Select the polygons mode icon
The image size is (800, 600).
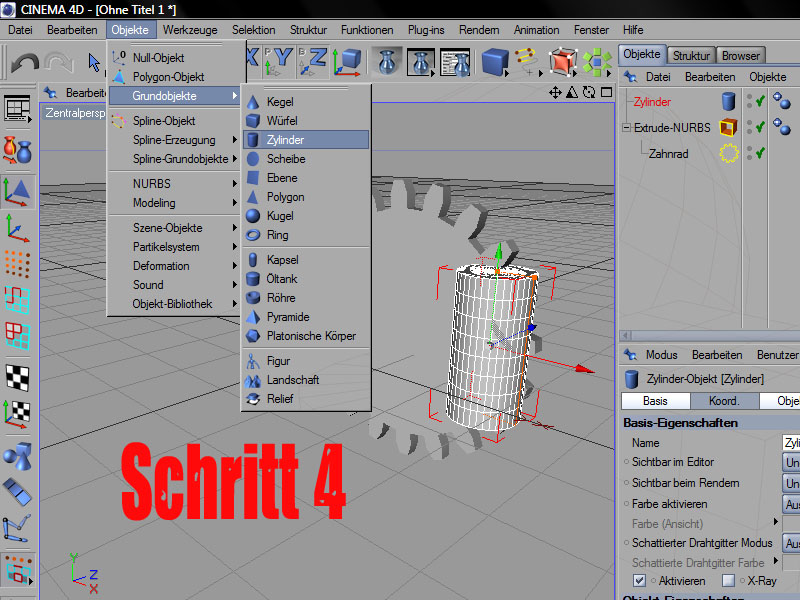(x=17, y=336)
